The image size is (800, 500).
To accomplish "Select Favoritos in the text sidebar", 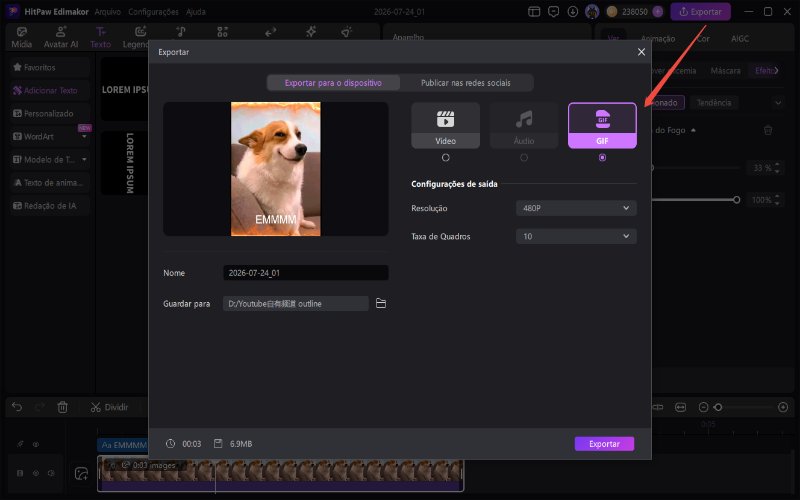I will (49, 67).
